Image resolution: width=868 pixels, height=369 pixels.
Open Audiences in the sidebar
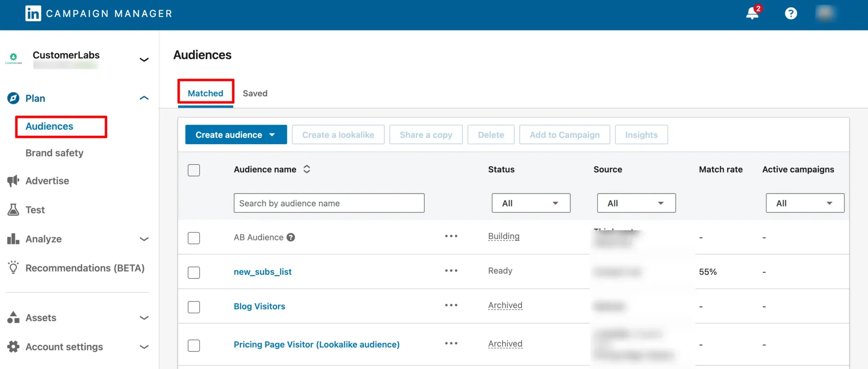pyautogui.click(x=49, y=126)
